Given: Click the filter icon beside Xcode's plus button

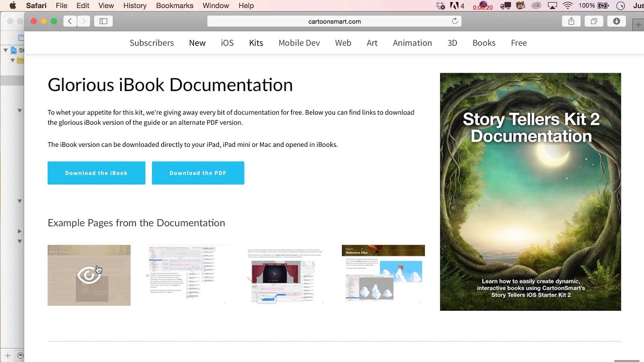Looking at the screenshot, I should click(x=20, y=355).
